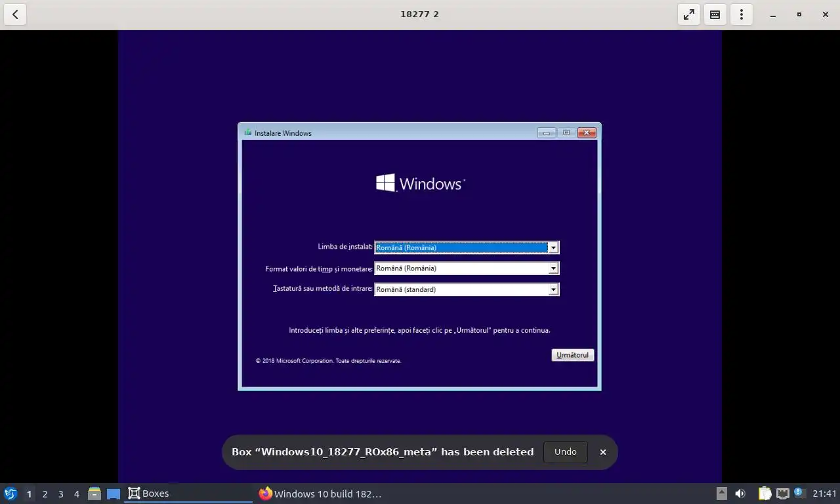840x504 pixels.
Task: Click the Windows logo in the installer
Action: click(420, 183)
